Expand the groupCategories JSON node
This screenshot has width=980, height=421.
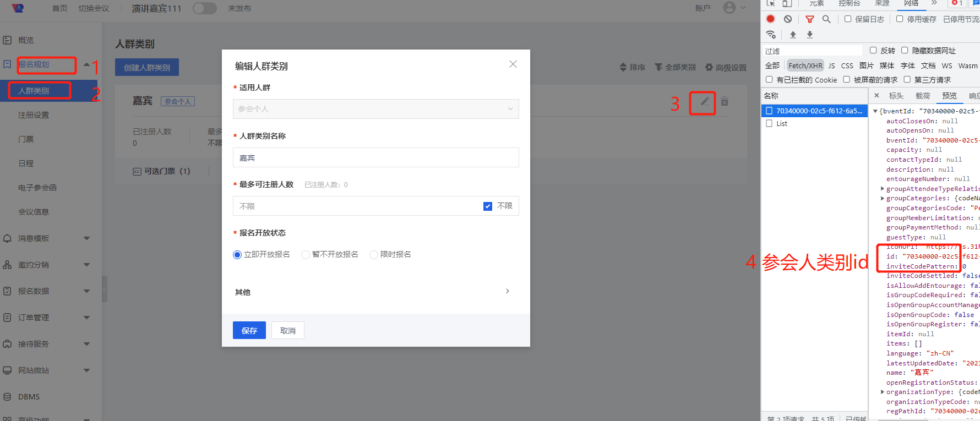tap(883, 198)
